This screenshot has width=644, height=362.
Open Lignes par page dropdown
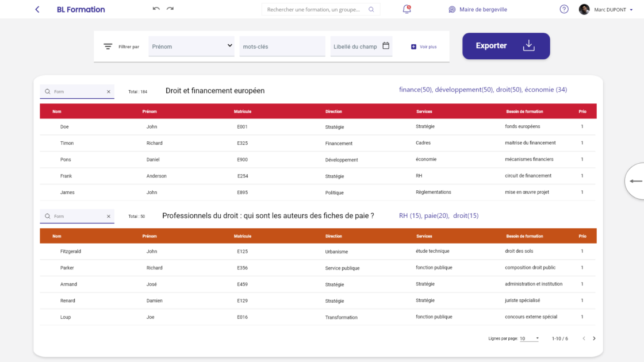529,338
